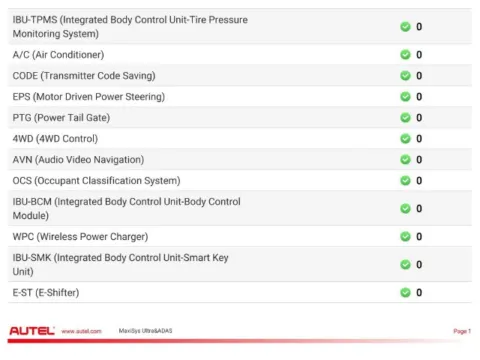The width and height of the screenshot is (480, 360).
Task: Click fault count 0 for OCS row
Action: coord(419,181)
